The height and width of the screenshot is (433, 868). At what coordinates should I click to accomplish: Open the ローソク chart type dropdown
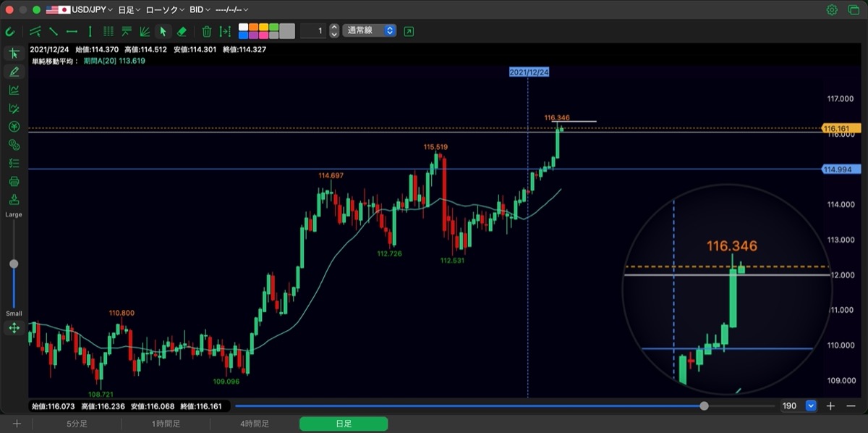(165, 10)
